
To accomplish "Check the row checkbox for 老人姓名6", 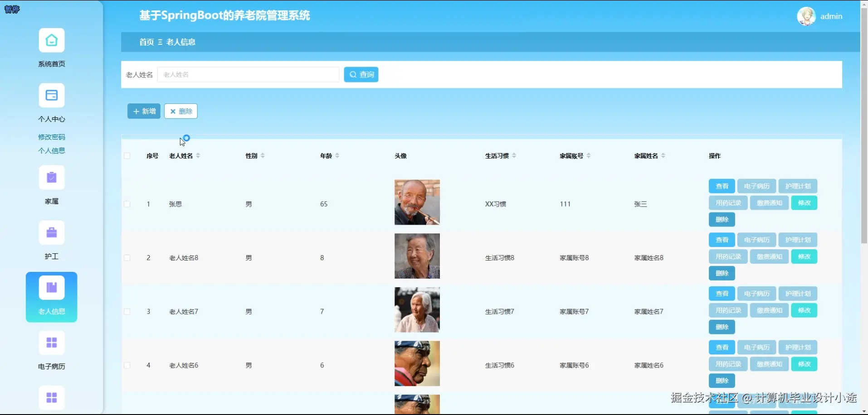I will click(x=127, y=365).
